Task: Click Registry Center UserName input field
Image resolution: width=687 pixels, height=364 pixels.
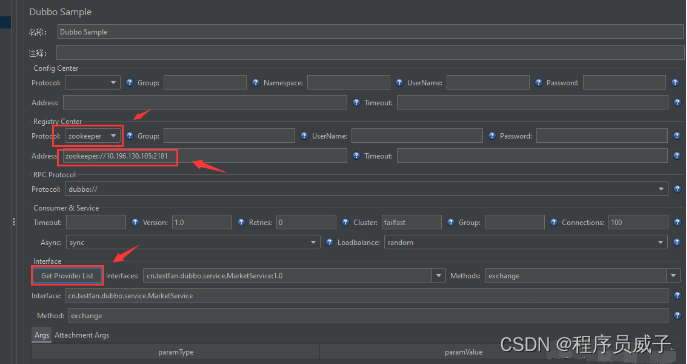Action: (417, 136)
